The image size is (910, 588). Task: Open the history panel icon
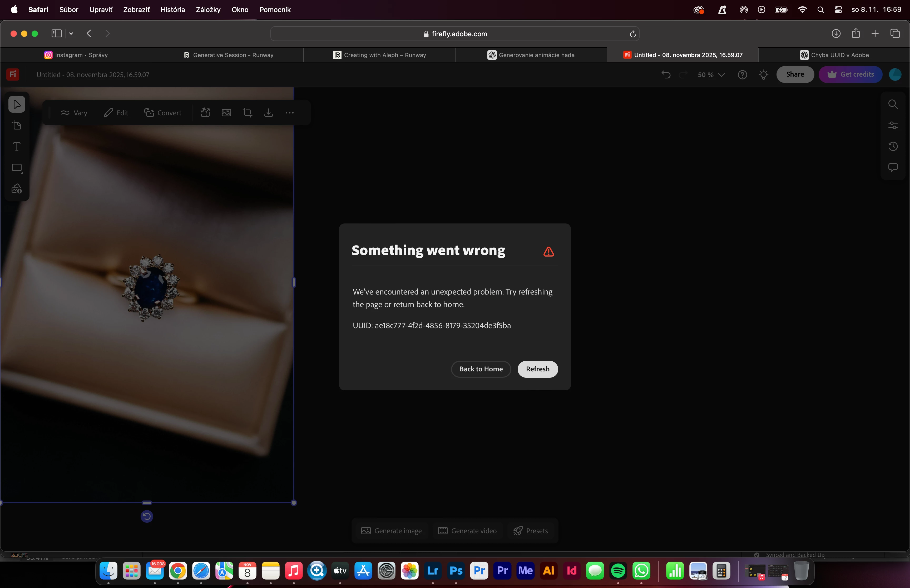[x=893, y=146]
